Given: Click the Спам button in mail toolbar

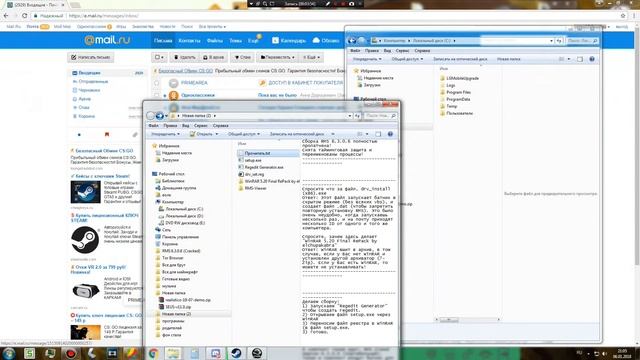Looking at the screenshot, I should click(x=242, y=57).
